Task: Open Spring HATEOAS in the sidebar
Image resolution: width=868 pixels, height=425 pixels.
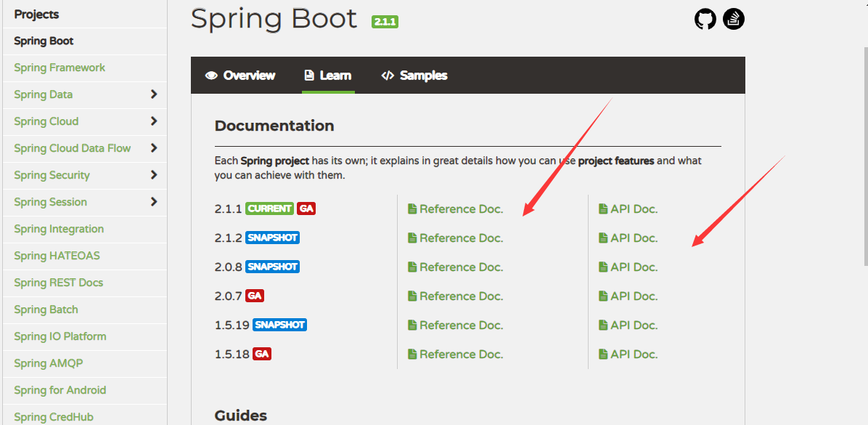Action: pos(57,256)
